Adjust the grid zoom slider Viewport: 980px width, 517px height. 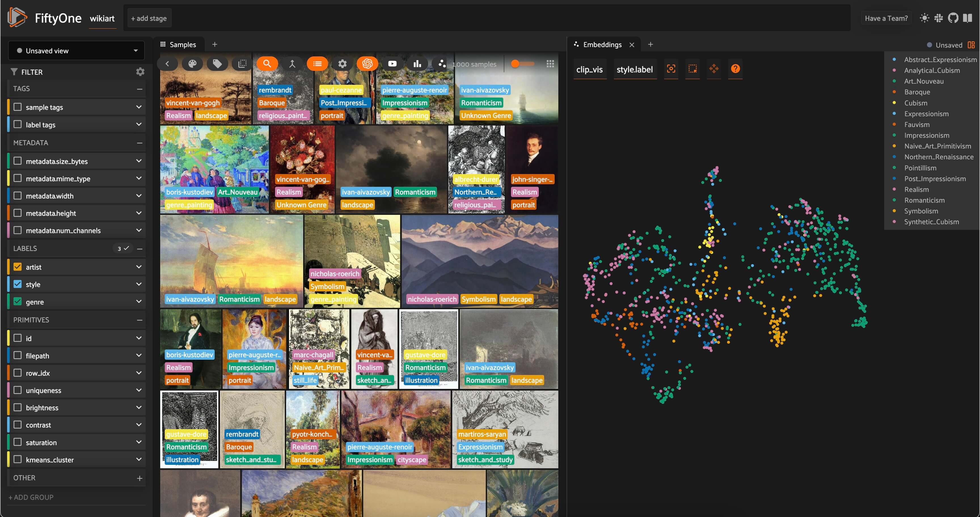coord(523,64)
